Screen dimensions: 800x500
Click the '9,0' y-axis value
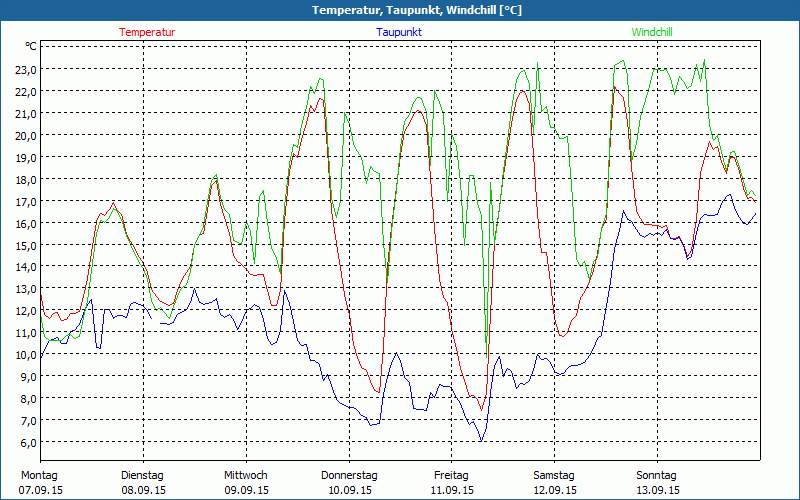[x=28, y=377]
